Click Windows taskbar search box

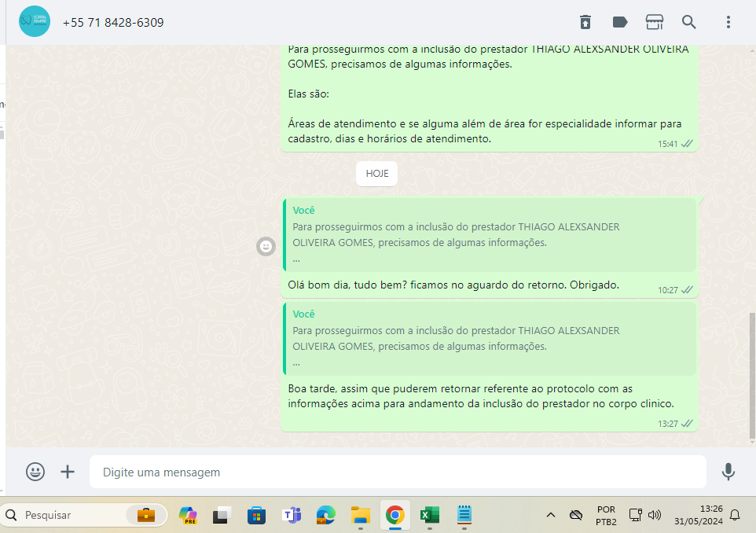(x=84, y=515)
